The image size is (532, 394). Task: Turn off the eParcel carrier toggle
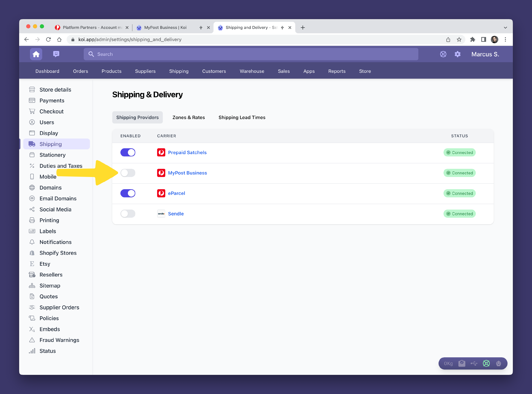click(x=128, y=193)
